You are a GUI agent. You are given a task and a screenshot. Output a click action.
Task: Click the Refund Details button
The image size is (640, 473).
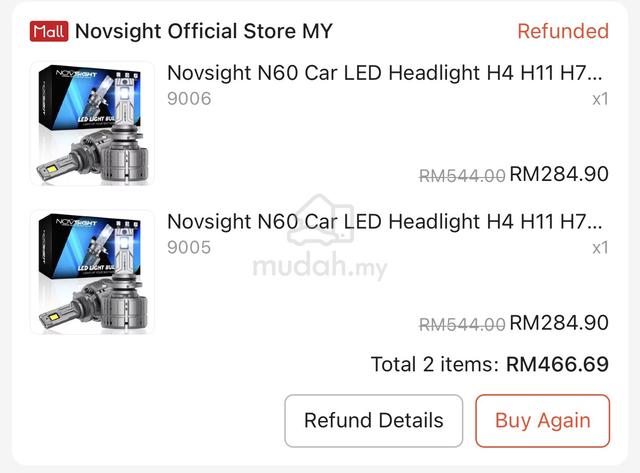(x=373, y=421)
